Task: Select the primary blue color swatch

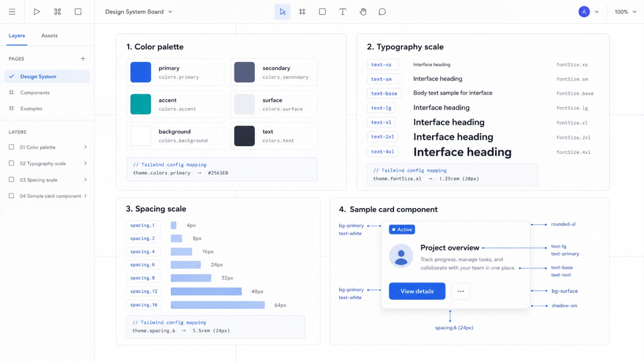Action: [x=141, y=72]
